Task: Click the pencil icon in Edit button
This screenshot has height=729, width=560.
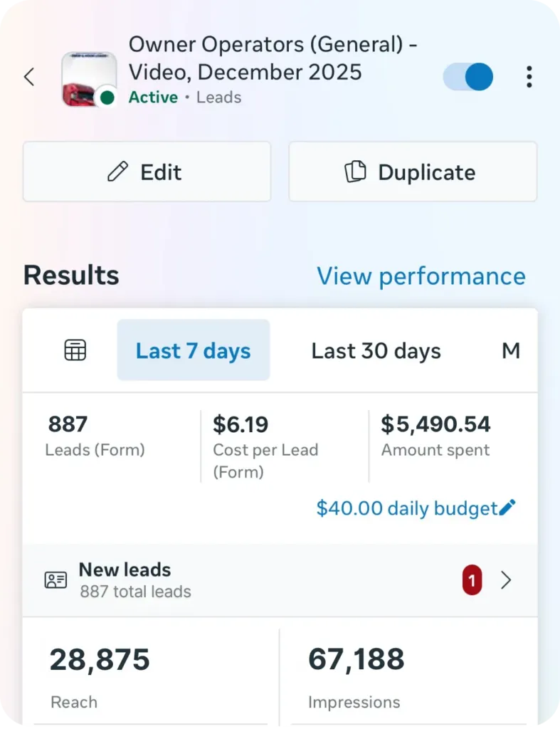Action: [x=117, y=172]
